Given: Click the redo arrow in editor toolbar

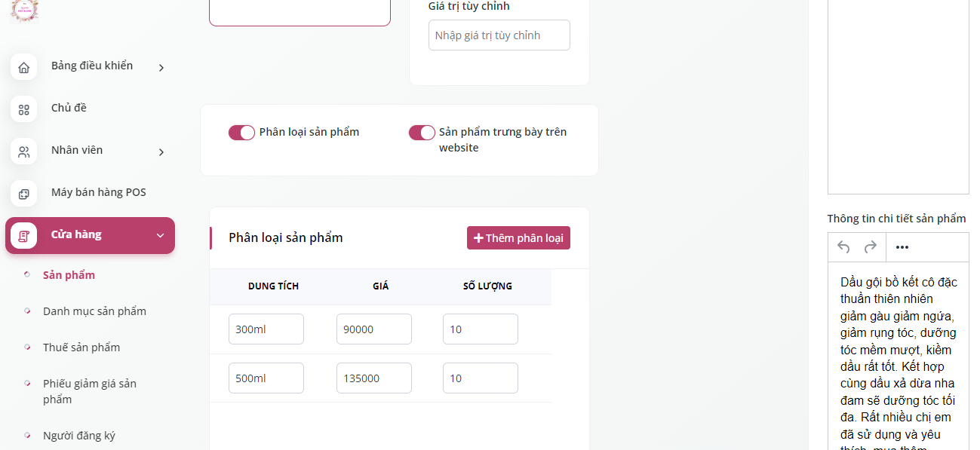Looking at the screenshot, I should tap(870, 247).
